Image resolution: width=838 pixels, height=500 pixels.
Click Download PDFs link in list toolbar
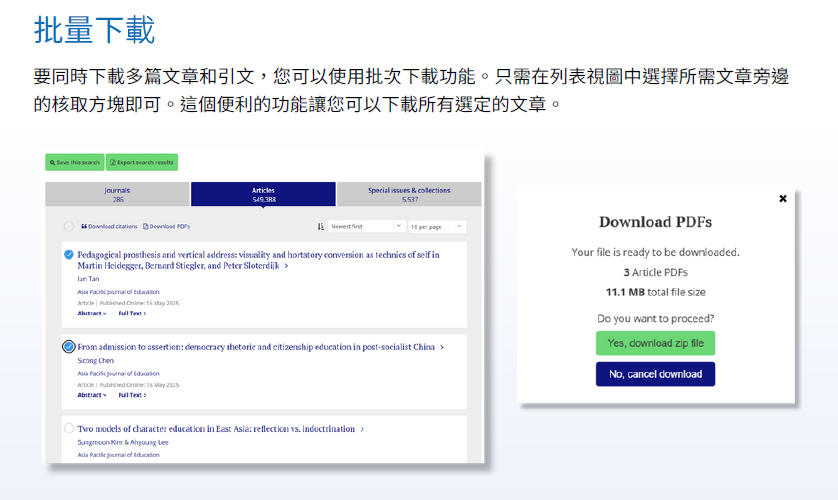tap(166, 226)
